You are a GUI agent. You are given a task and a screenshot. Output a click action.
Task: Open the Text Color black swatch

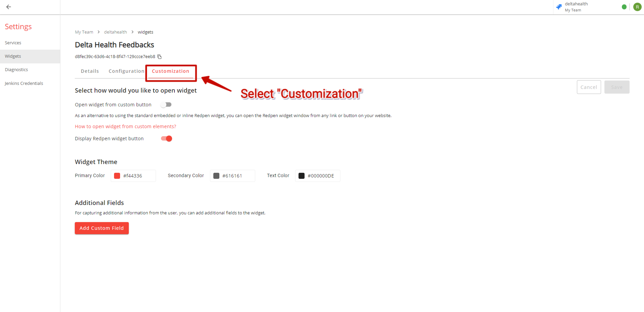tap(302, 176)
